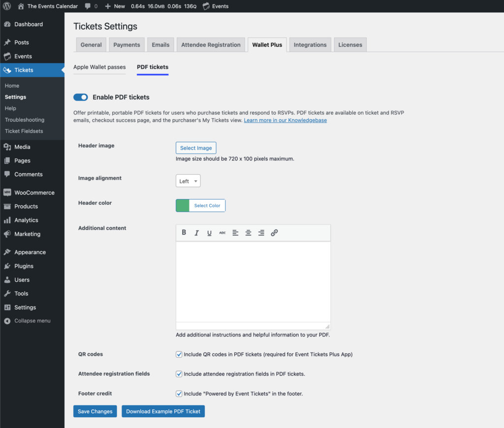504x428 pixels.
Task: Uncheck the Include QR codes checkbox
Action: coord(179,354)
